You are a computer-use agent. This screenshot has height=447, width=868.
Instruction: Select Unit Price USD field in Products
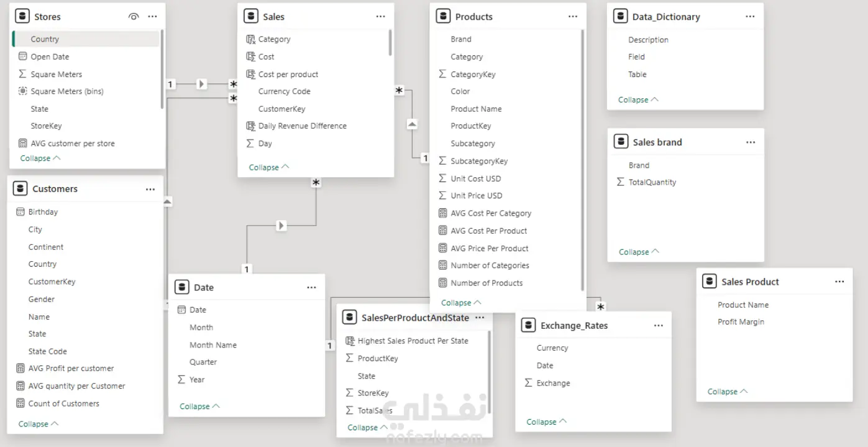476,196
